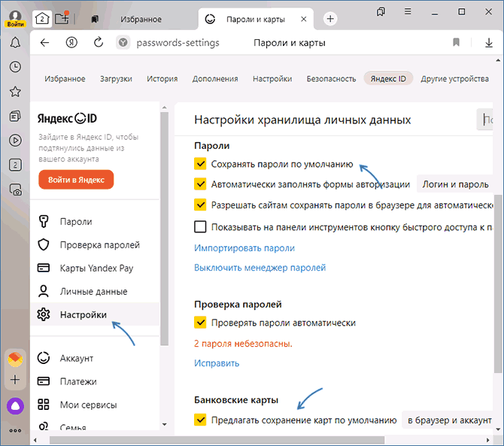The image size is (504, 446).
Task: Click the bookmarks icon in title bar
Action: (x=381, y=12)
